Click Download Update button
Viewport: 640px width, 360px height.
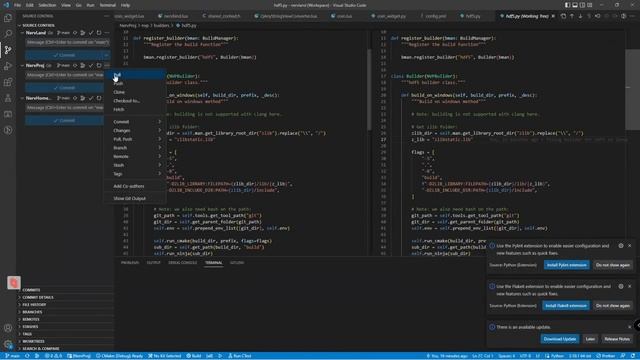point(560,339)
